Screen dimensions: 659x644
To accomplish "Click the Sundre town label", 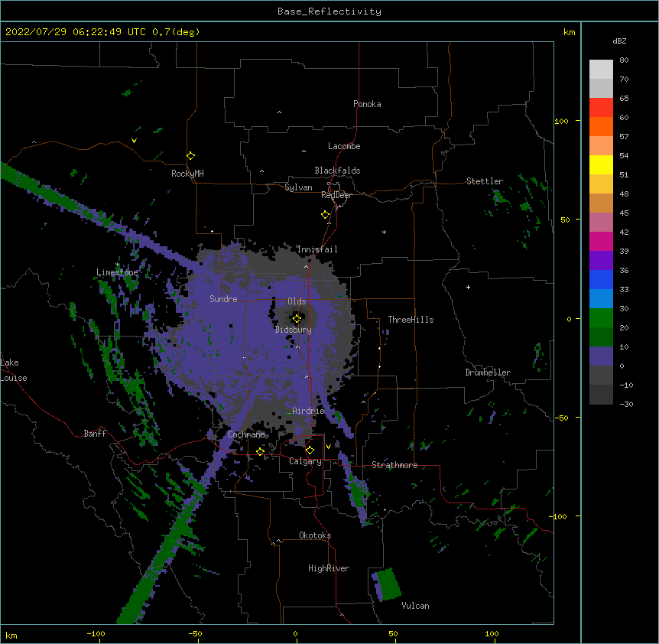I will click(x=223, y=299).
